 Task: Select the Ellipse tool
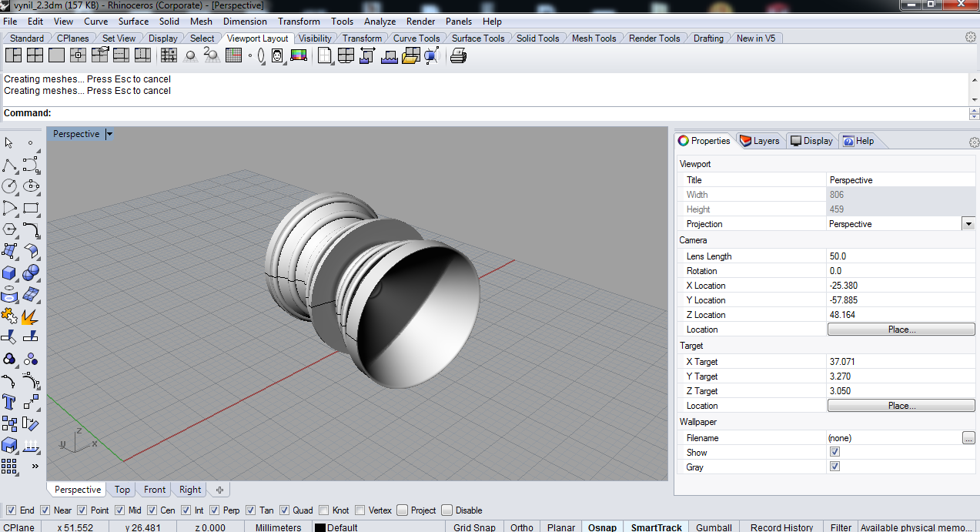[x=31, y=186]
